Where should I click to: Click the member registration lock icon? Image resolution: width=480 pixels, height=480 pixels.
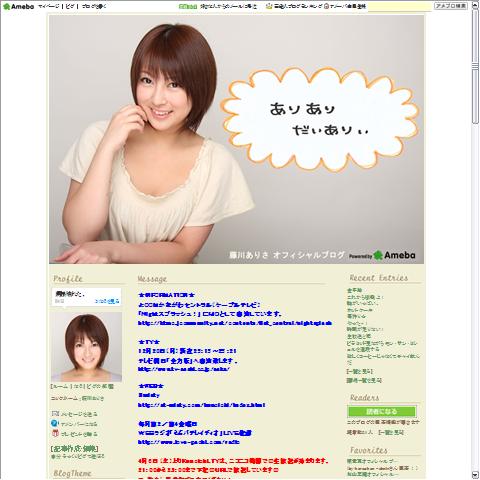click(x=326, y=6)
